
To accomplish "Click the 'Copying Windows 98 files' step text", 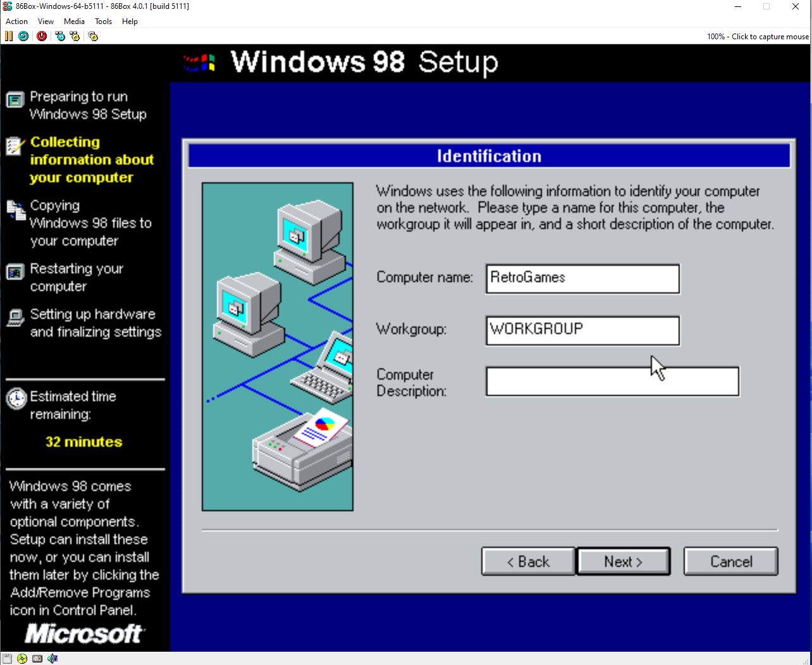I will point(91,223).
